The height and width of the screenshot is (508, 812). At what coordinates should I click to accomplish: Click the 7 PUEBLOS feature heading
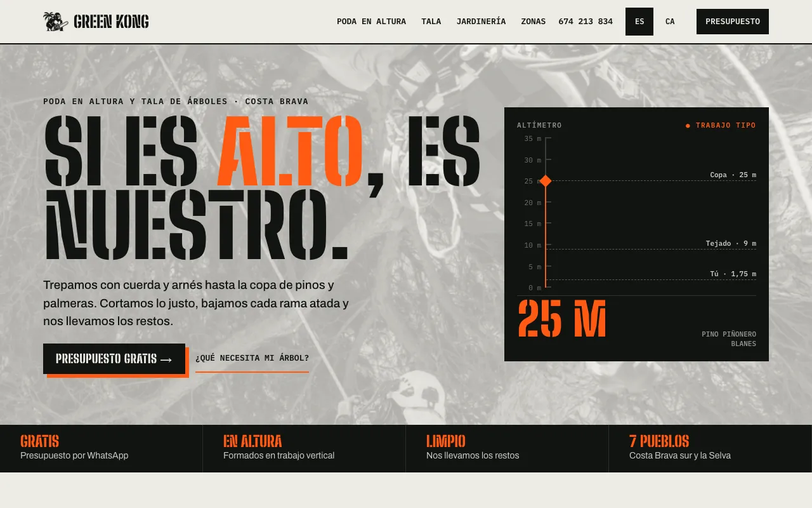pos(659,441)
